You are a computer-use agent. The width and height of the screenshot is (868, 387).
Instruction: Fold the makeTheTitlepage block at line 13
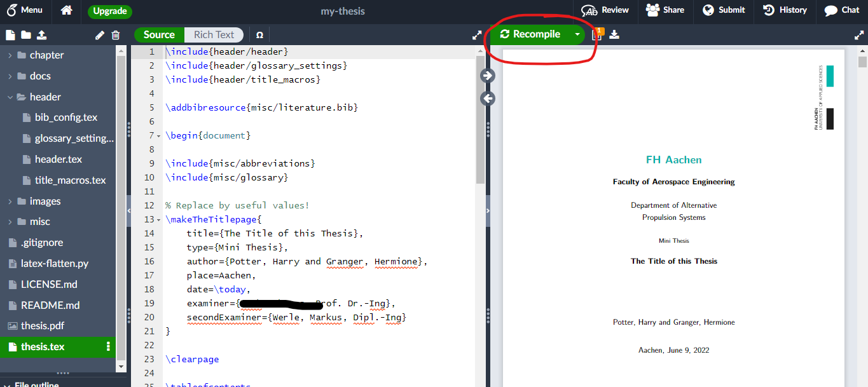(159, 220)
